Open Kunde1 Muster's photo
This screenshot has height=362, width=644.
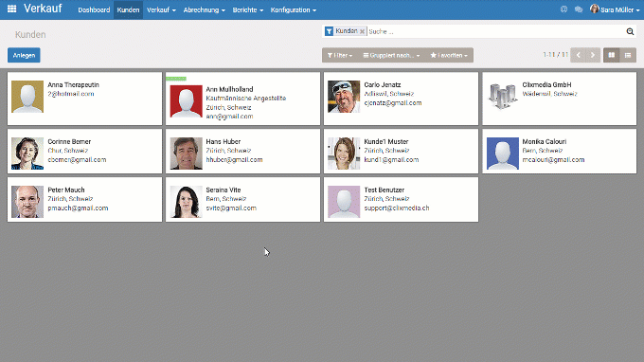coord(344,154)
